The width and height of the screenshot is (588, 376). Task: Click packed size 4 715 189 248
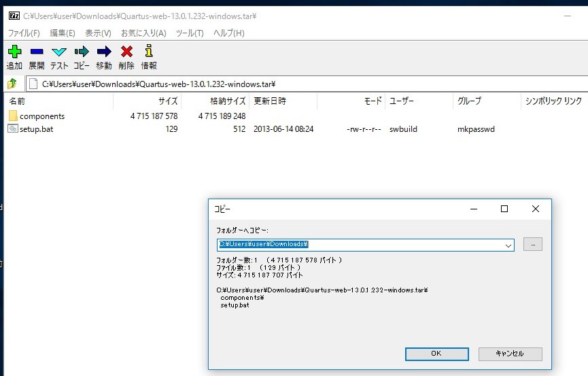point(222,116)
